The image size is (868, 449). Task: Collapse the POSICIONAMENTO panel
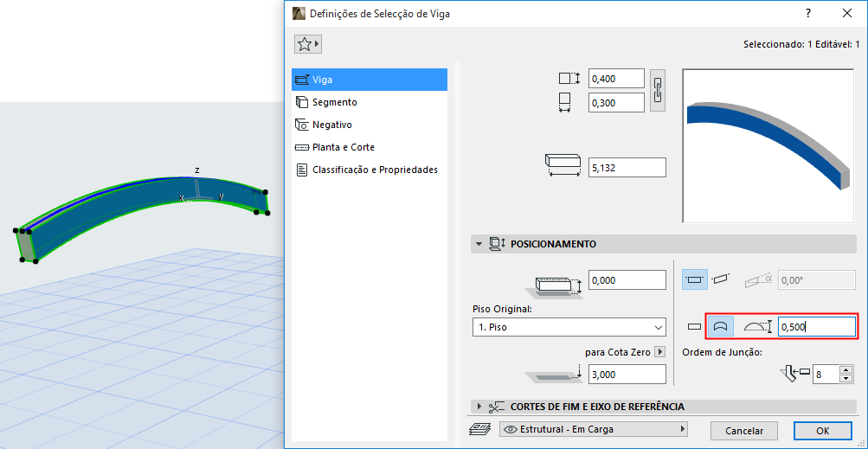coord(477,244)
